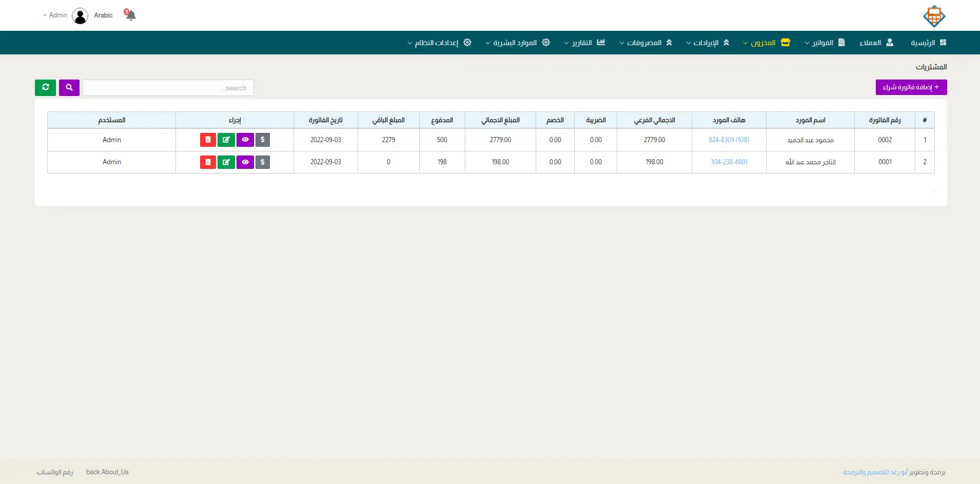Click the purple search magnifier button

tap(69, 88)
